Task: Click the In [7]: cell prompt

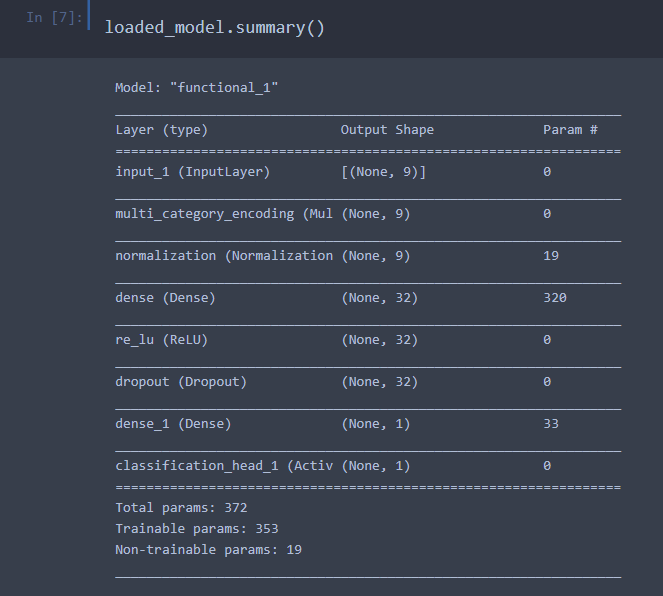Action: click(54, 18)
